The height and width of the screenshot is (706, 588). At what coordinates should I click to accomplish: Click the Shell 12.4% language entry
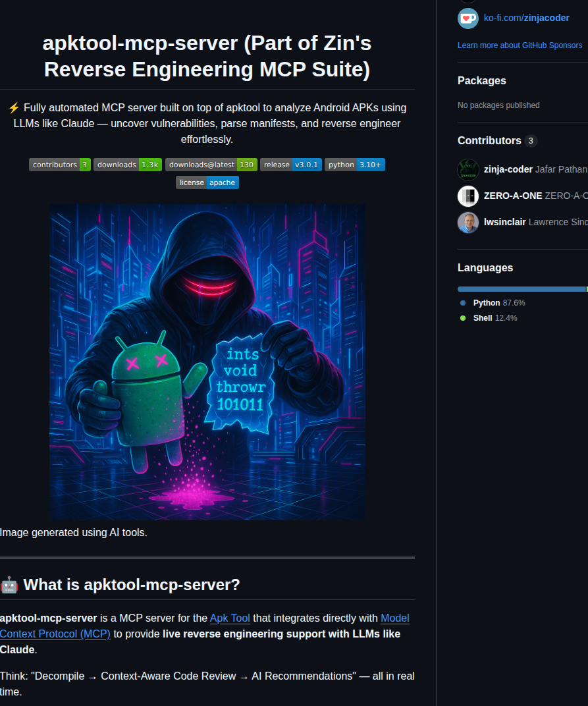pos(494,318)
